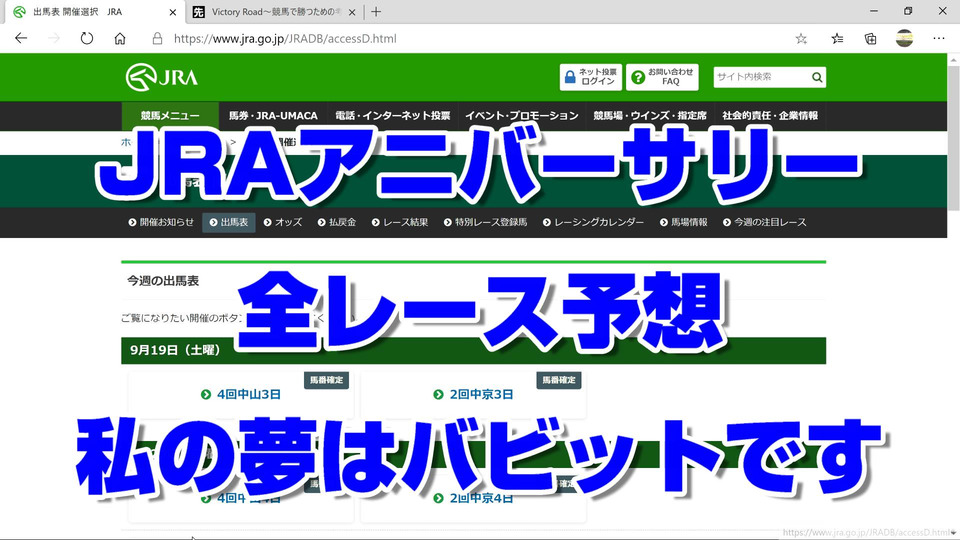
Task: Go to 開催お知らせ link
Action: click(x=161, y=222)
